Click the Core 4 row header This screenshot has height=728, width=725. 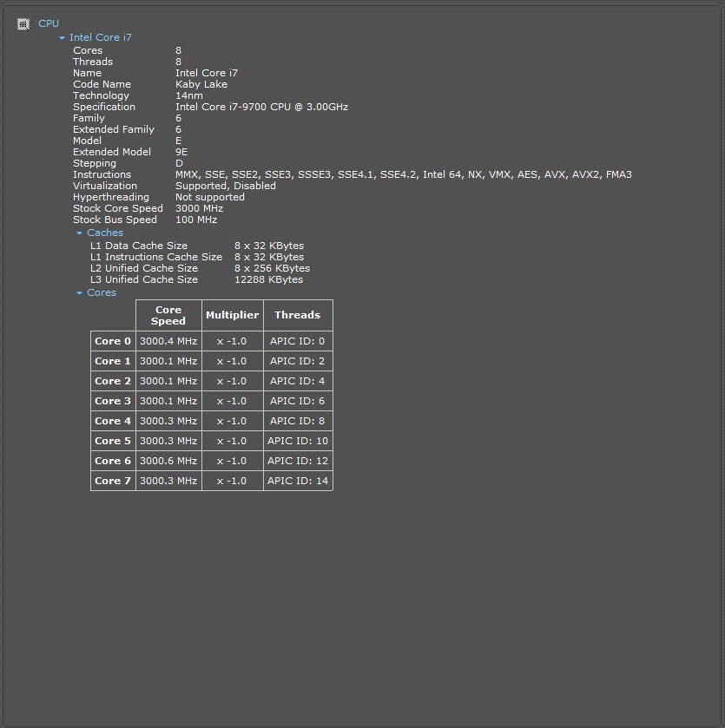[x=113, y=421]
